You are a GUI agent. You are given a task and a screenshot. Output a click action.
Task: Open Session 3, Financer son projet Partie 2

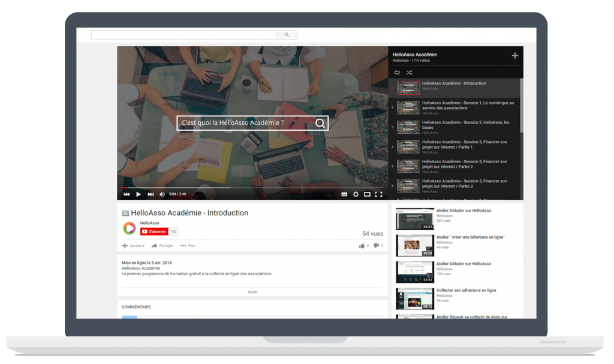tap(455, 166)
